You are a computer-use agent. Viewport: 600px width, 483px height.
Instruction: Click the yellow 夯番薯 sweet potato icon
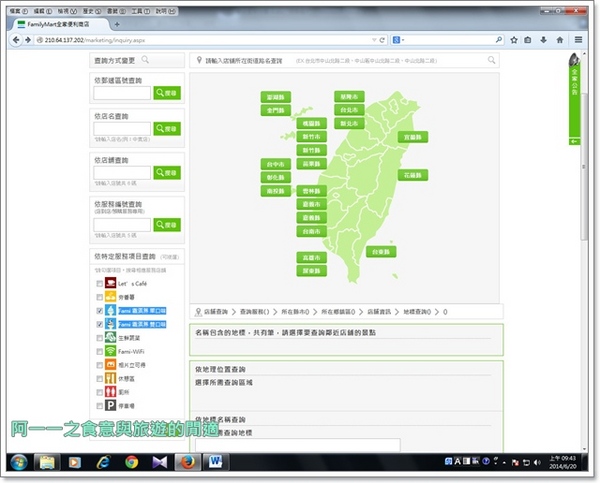click(111, 297)
